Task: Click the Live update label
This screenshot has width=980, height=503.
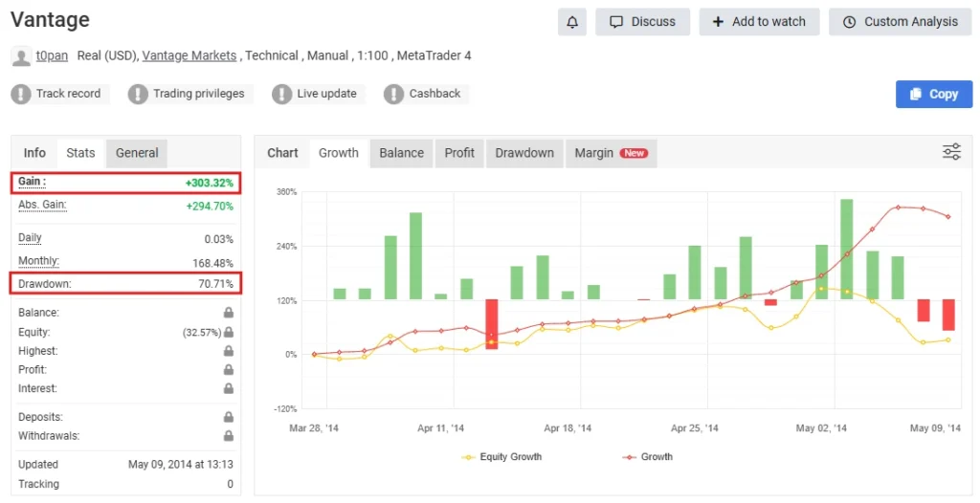Action: click(x=327, y=94)
